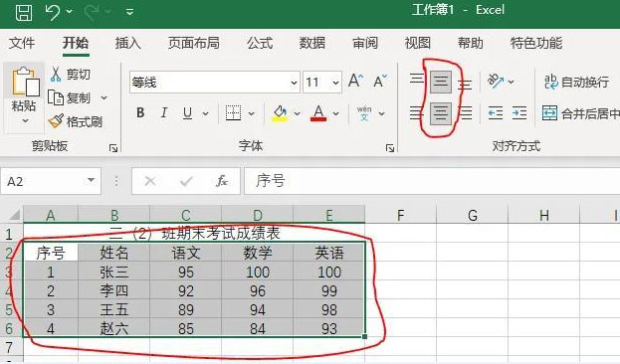Toggle center horizontal alignment
620x364 pixels.
[x=441, y=113]
